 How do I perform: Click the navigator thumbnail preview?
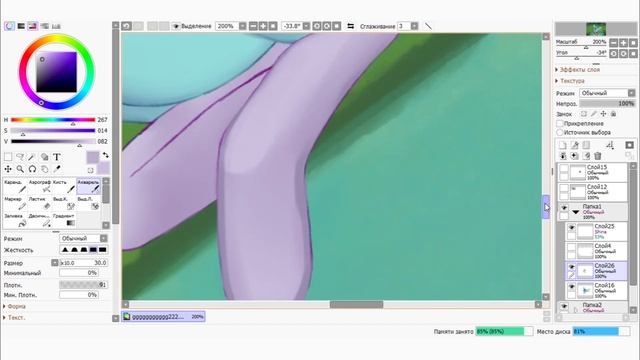tap(596, 29)
